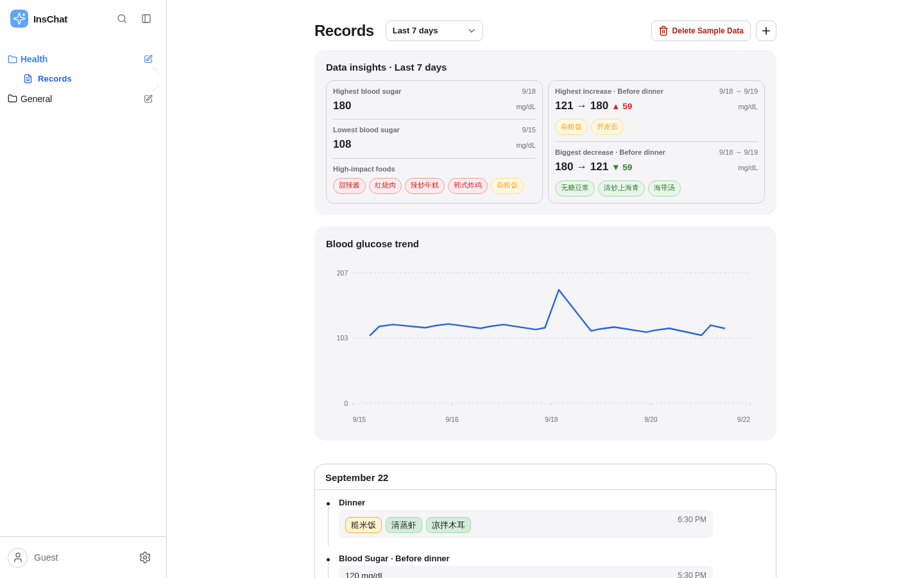924x578 pixels.
Task: Click the September 22 section header
Action: [x=357, y=478]
